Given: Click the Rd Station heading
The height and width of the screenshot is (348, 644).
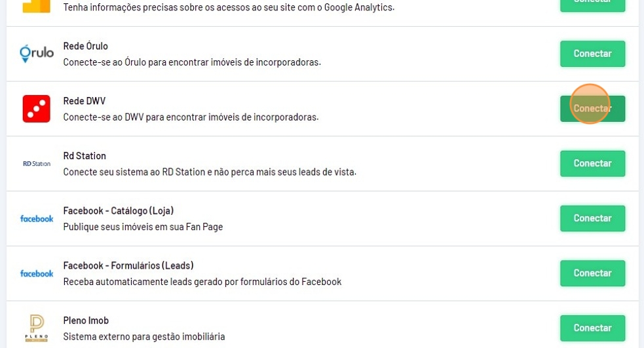Looking at the screenshot, I should [85, 156].
